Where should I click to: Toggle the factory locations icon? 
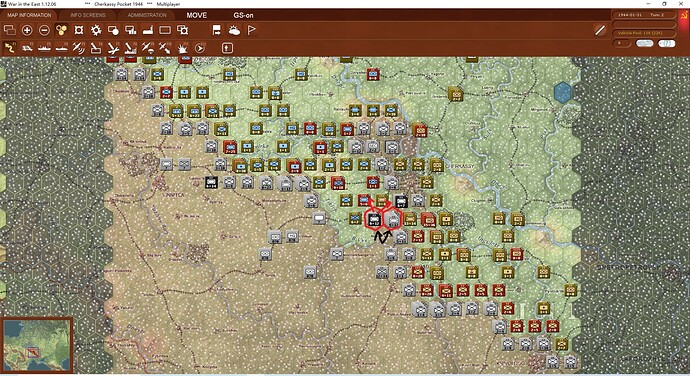click(147, 30)
